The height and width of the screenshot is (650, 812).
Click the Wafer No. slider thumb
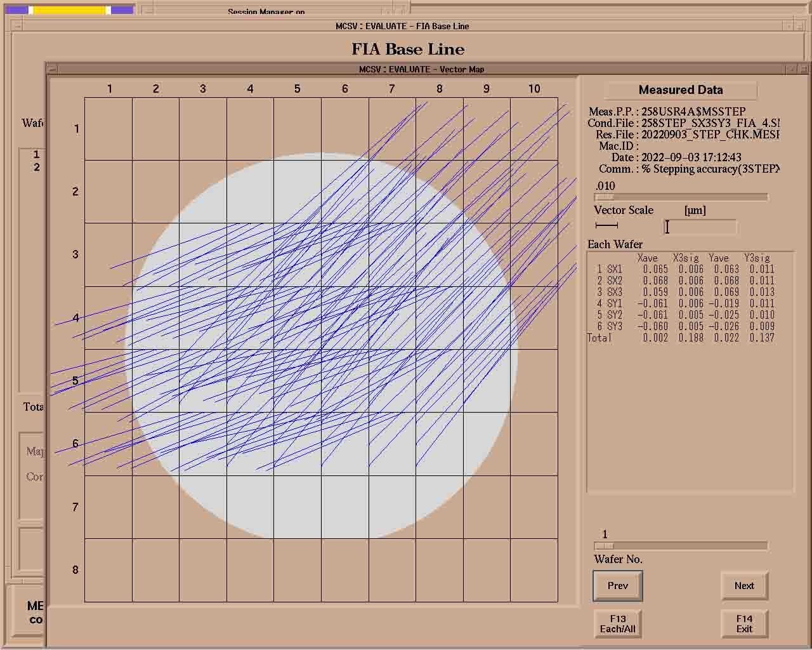(x=604, y=546)
